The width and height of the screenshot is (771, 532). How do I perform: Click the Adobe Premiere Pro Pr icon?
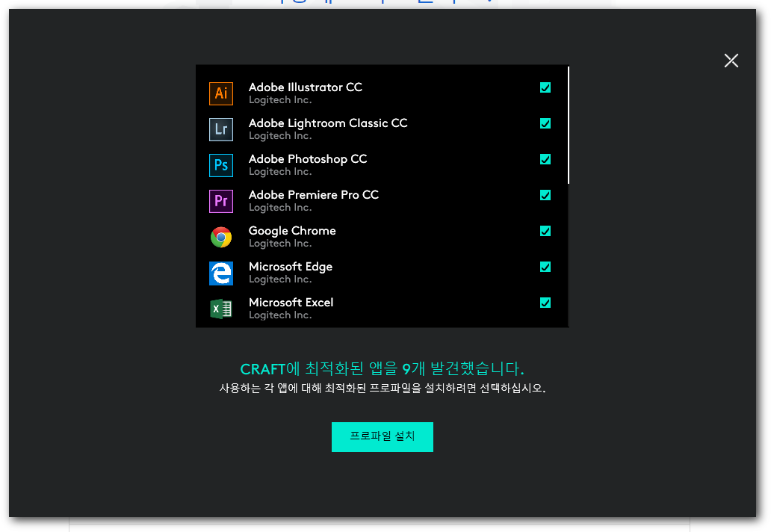pos(221,201)
